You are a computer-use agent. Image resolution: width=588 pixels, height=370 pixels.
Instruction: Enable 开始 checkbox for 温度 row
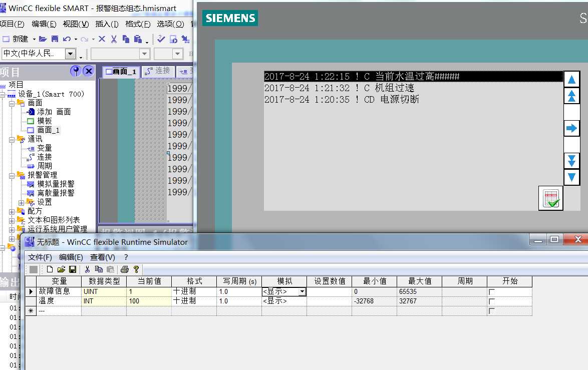tap(492, 301)
